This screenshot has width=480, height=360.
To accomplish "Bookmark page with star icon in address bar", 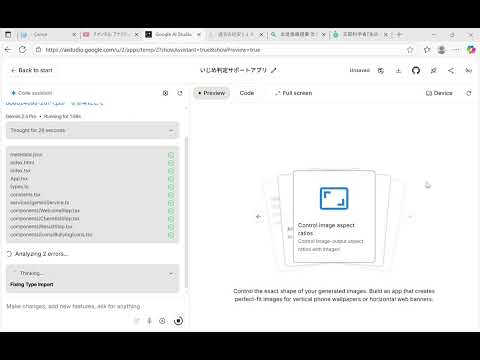I will point(410,50).
